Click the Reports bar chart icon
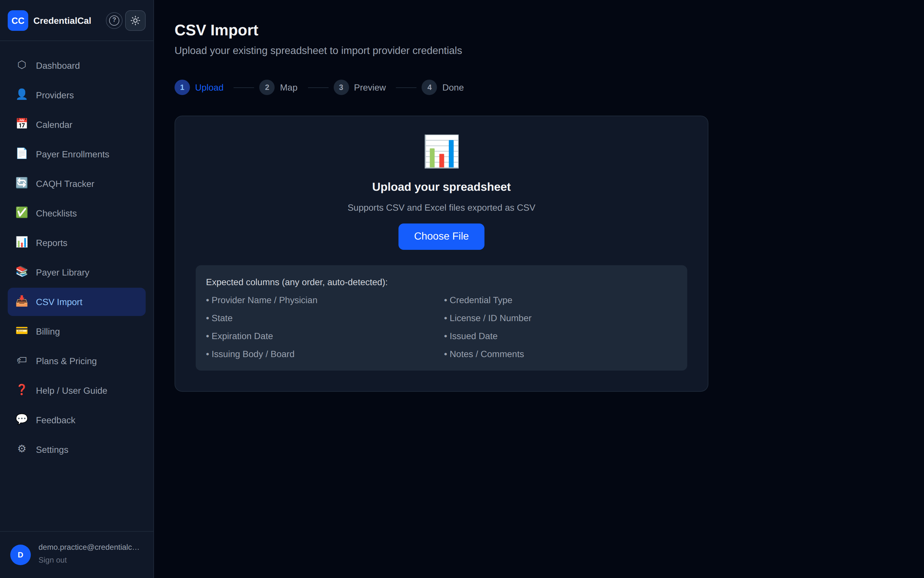924x578 pixels. [22, 242]
